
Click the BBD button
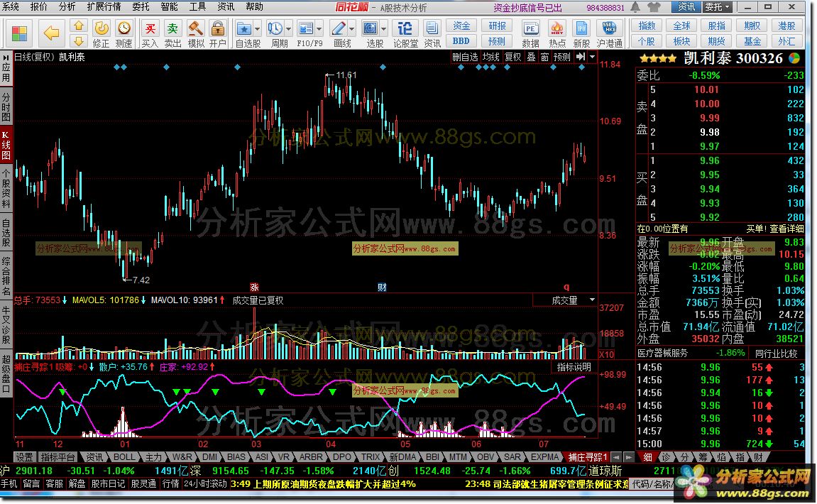coord(461,40)
